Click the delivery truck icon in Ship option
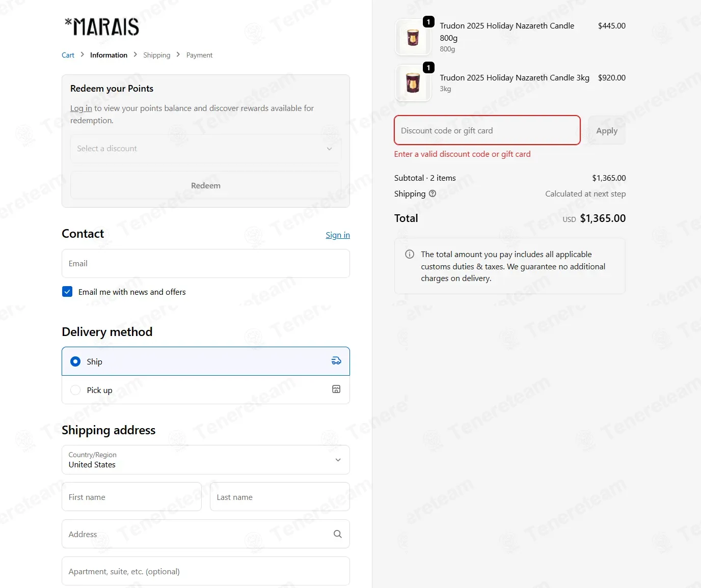 click(x=336, y=361)
